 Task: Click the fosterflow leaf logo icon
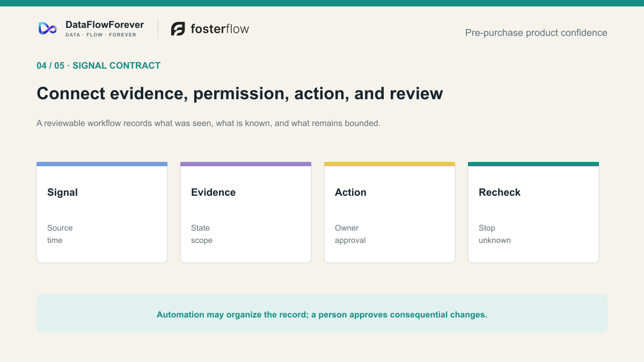point(178,29)
